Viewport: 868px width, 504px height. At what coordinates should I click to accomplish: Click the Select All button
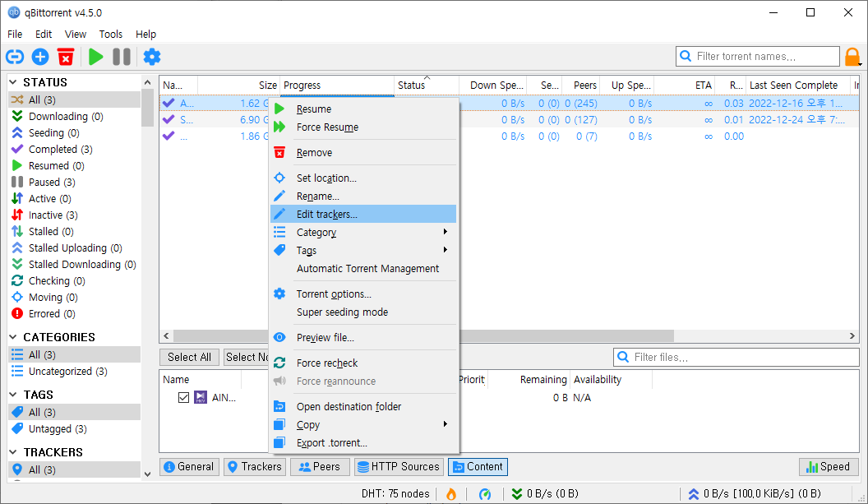[x=189, y=357]
